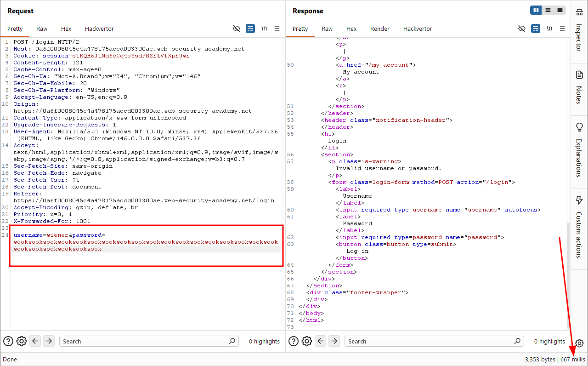588x366 pixels.
Task: Go to the previous Response search match arrow
Action: pos(321,341)
